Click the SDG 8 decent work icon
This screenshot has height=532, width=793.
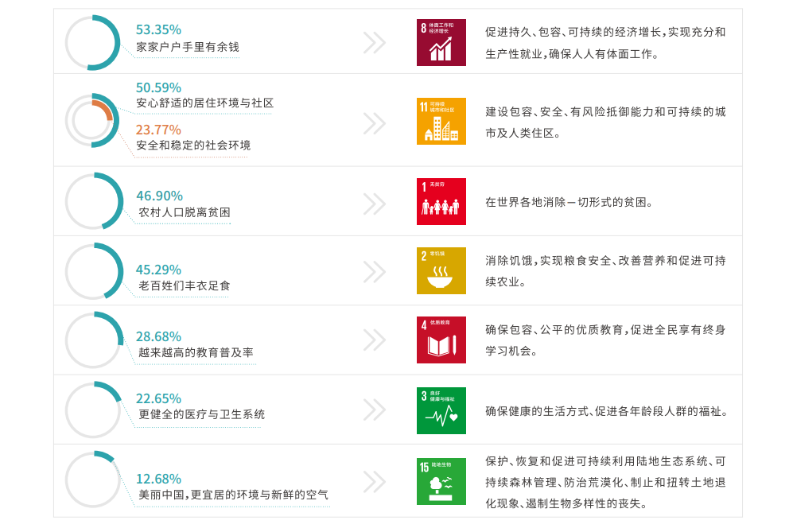click(441, 42)
